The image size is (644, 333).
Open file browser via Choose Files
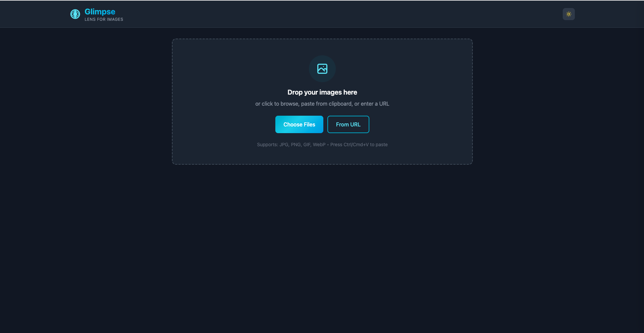(x=299, y=124)
